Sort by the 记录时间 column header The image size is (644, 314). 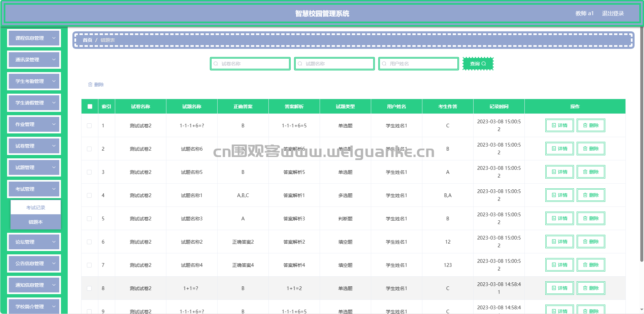tap(499, 106)
